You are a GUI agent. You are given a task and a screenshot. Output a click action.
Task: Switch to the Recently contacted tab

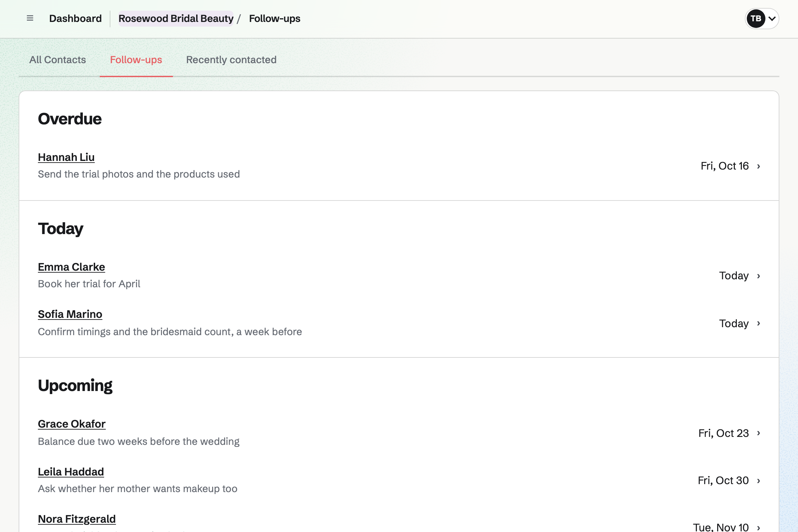click(x=231, y=60)
